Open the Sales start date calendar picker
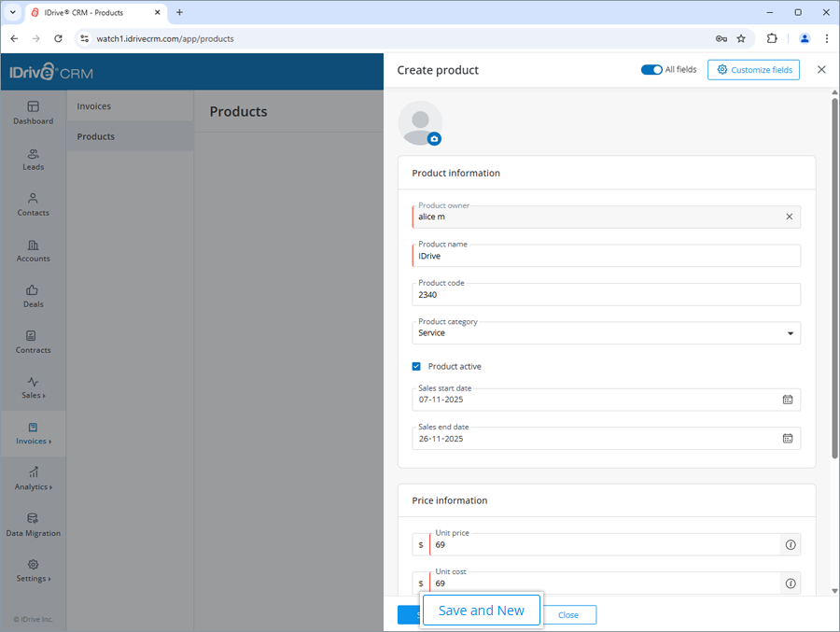 click(x=789, y=399)
